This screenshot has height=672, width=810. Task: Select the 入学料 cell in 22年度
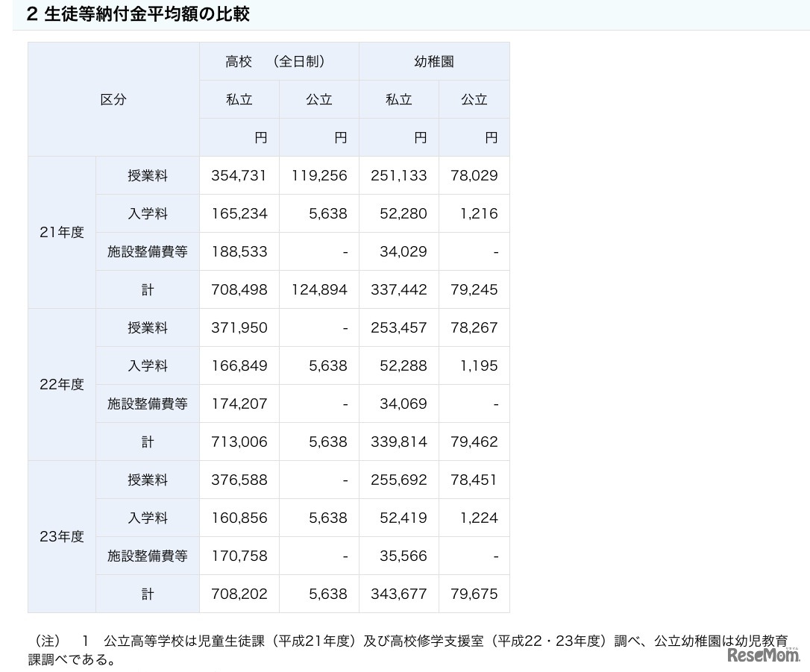tap(147, 365)
